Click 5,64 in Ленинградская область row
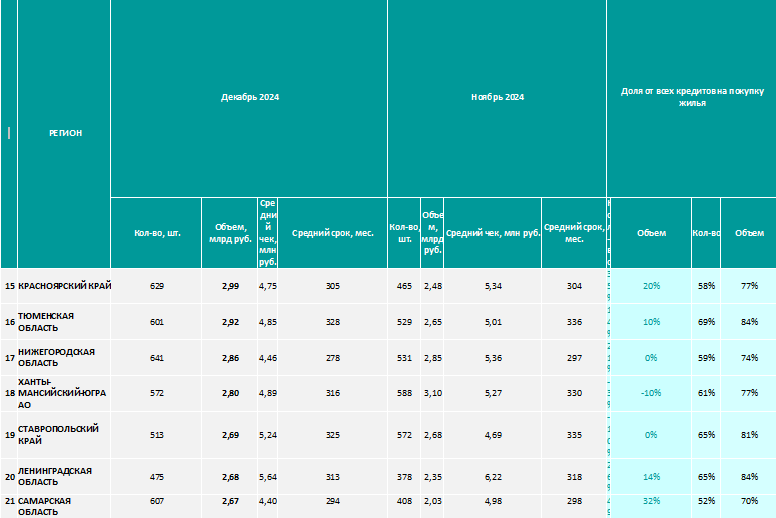 click(x=268, y=477)
